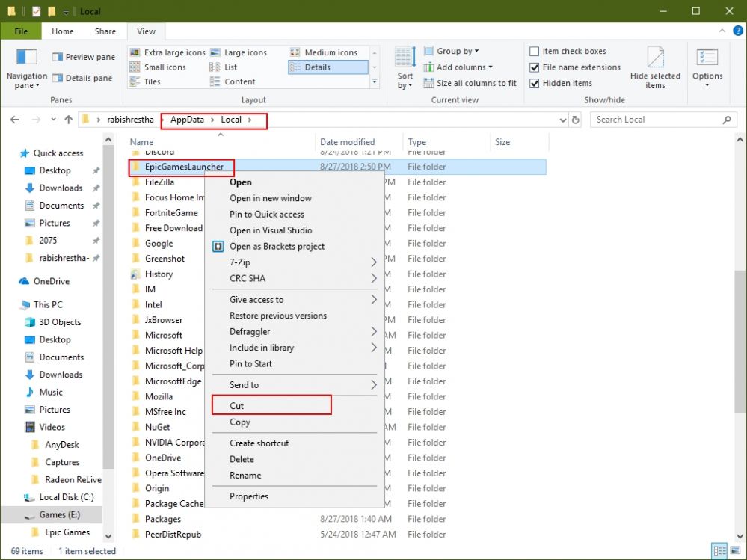Navigate up one folder level
The height and width of the screenshot is (560, 747).
pos(68,119)
